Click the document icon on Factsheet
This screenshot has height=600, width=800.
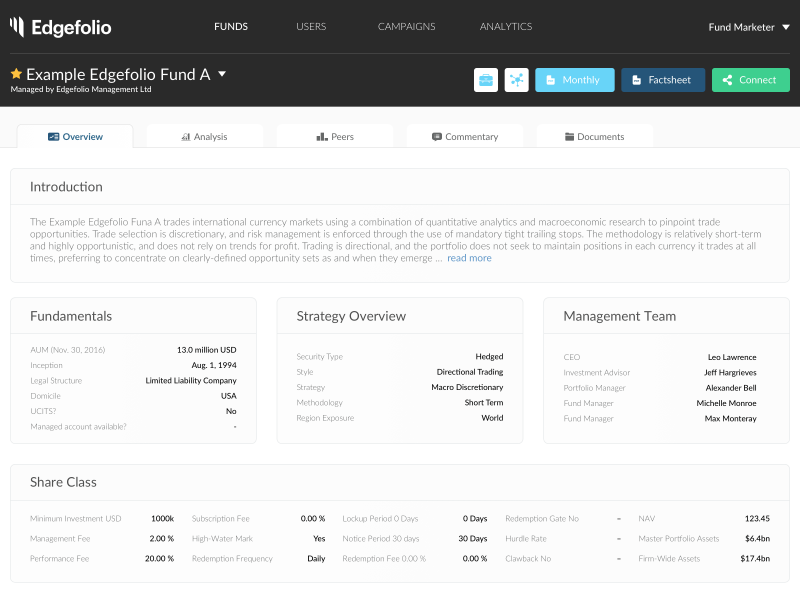click(x=637, y=80)
